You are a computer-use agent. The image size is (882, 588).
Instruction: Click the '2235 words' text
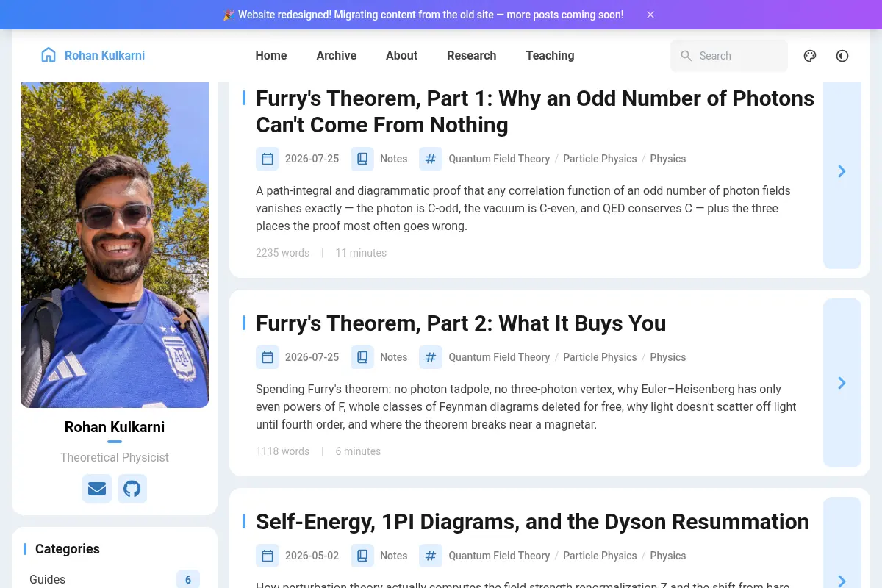[x=282, y=253]
